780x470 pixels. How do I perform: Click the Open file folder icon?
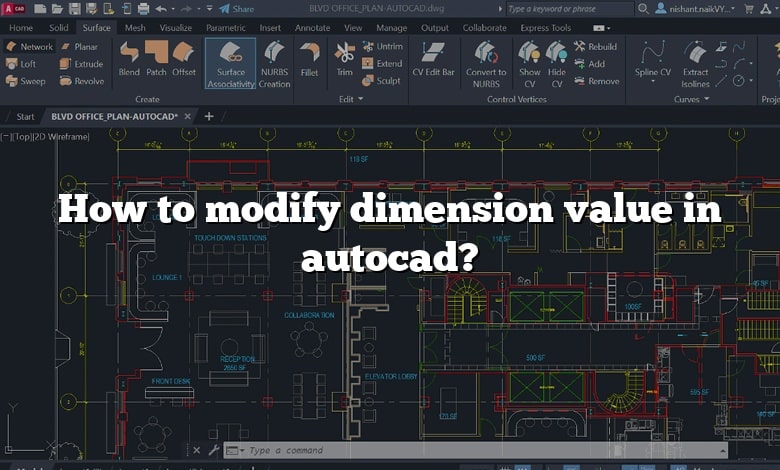click(x=57, y=8)
